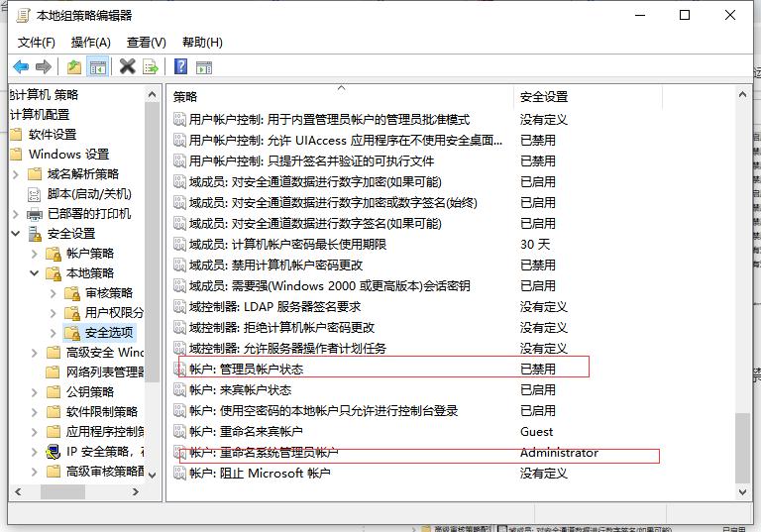
Task: Select 计算机配置 in the tree
Action: click(x=40, y=115)
